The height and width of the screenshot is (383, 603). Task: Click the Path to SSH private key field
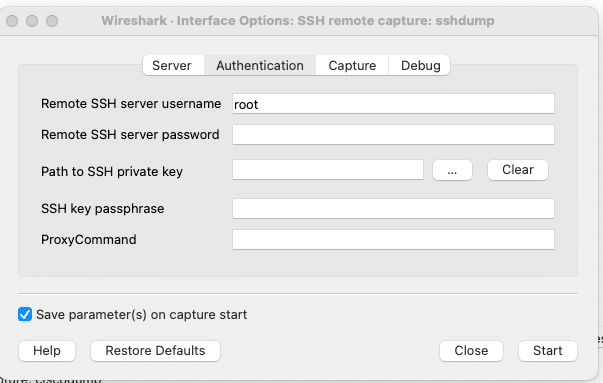click(x=328, y=170)
